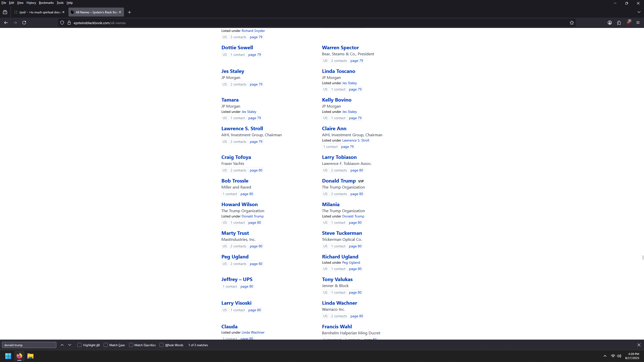This screenshot has height=362, width=644.
Task: Click the tracking protection shield icon
Action: click(62, 23)
